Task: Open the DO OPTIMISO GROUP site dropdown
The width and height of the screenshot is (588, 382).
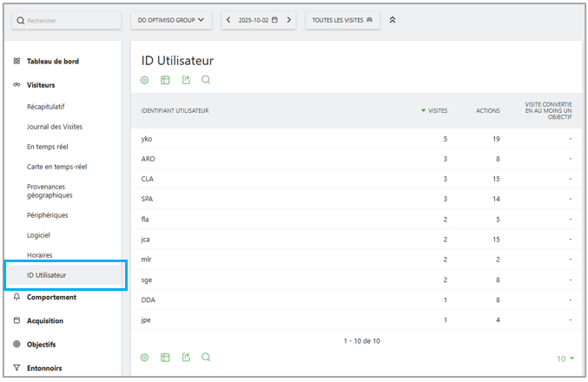Action: (x=171, y=19)
